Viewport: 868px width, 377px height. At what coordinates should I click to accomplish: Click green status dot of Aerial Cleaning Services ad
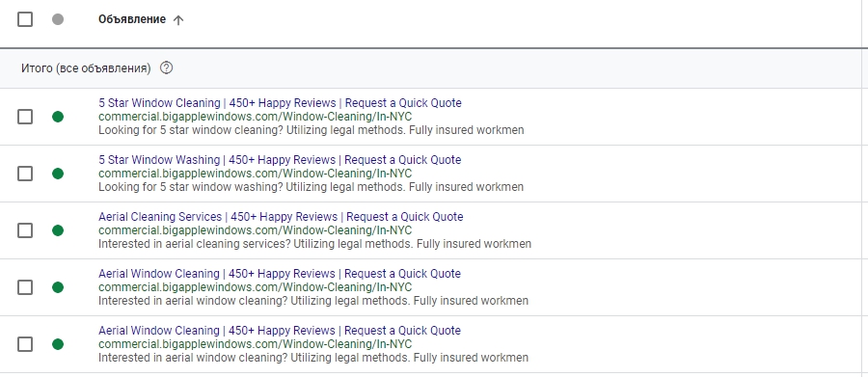pyautogui.click(x=58, y=230)
